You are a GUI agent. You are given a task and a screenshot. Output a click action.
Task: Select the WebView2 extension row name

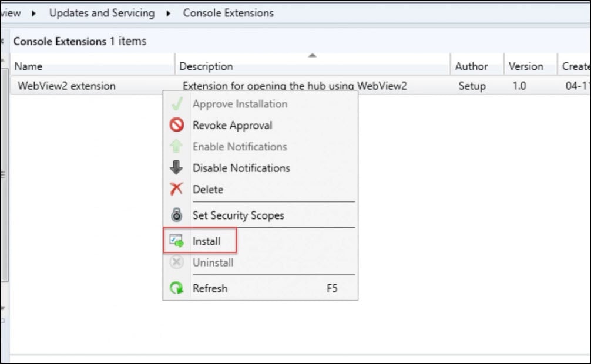point(66,86)
